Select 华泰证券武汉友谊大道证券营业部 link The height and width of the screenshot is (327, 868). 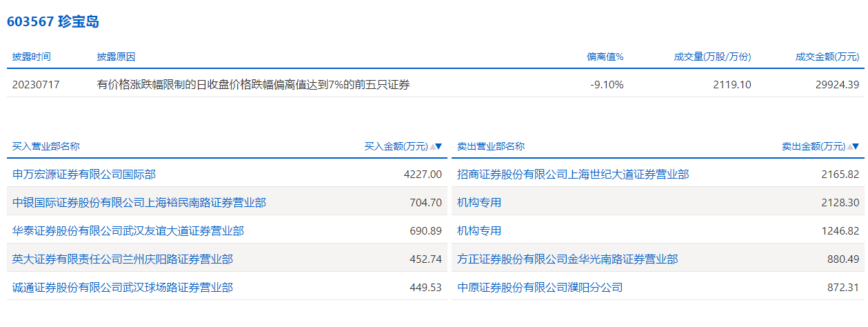point(128,231)
